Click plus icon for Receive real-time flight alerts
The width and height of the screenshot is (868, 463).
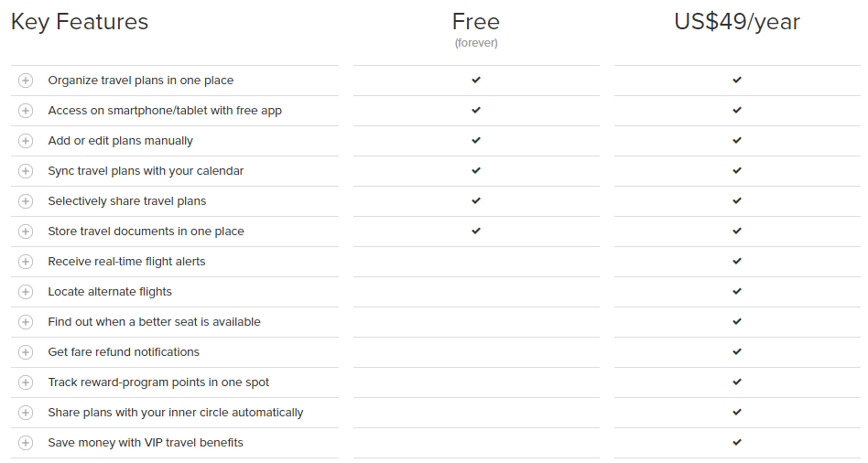26,262
